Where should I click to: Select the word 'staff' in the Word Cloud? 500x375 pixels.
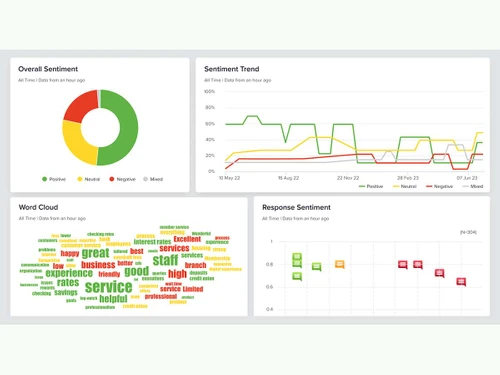click(166, 260)
